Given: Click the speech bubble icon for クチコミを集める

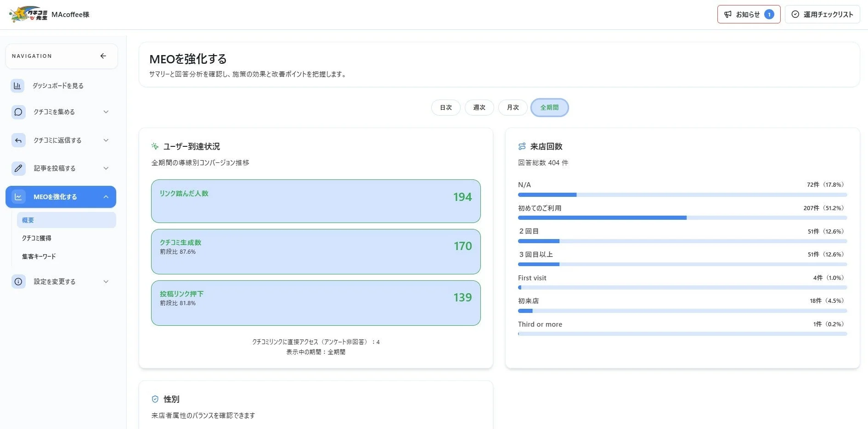Looking at the screenshot, I should [x=18, y=112].
